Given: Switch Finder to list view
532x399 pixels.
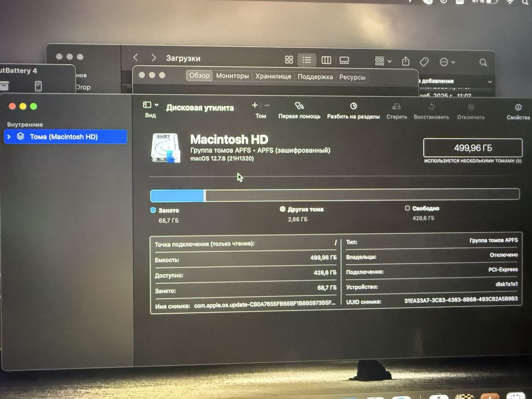Looking at the screenshot, I should 307,60.
